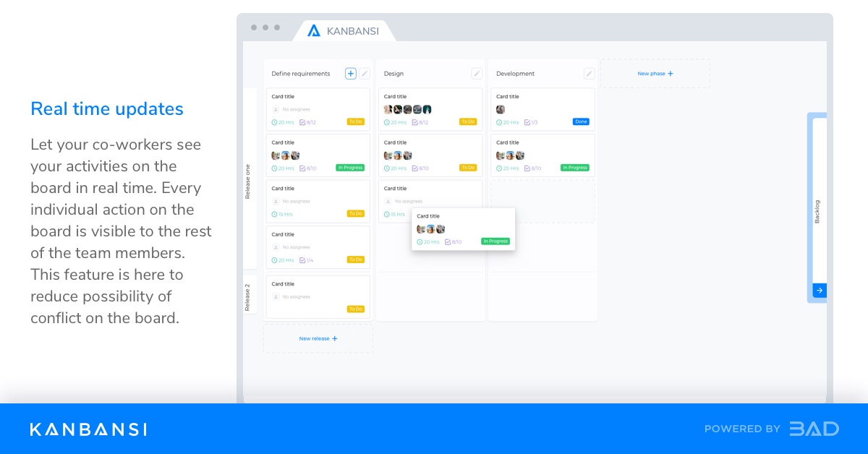This screenshot has height=454, width=868.
Task: Select the Release 2 side tab
Action: pos(250,295)
